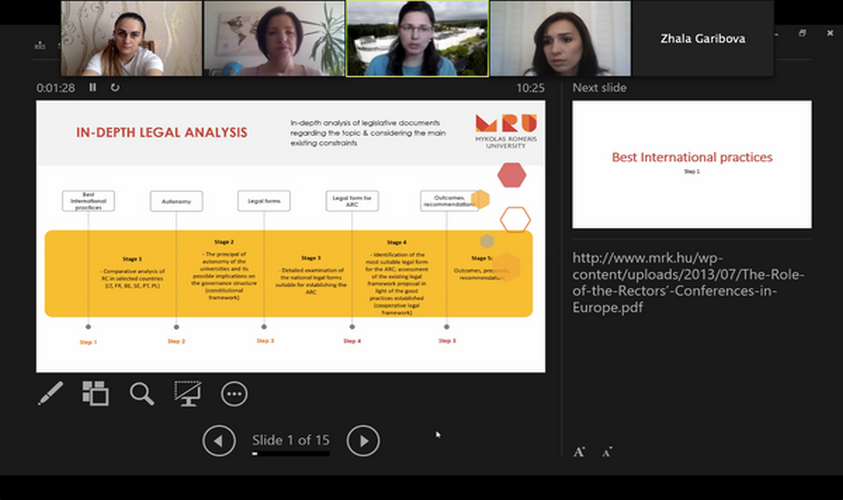Click the leftmost participant's video
Image resolution: width=843 pixels, height=500 pixels.
click(131, 39)
